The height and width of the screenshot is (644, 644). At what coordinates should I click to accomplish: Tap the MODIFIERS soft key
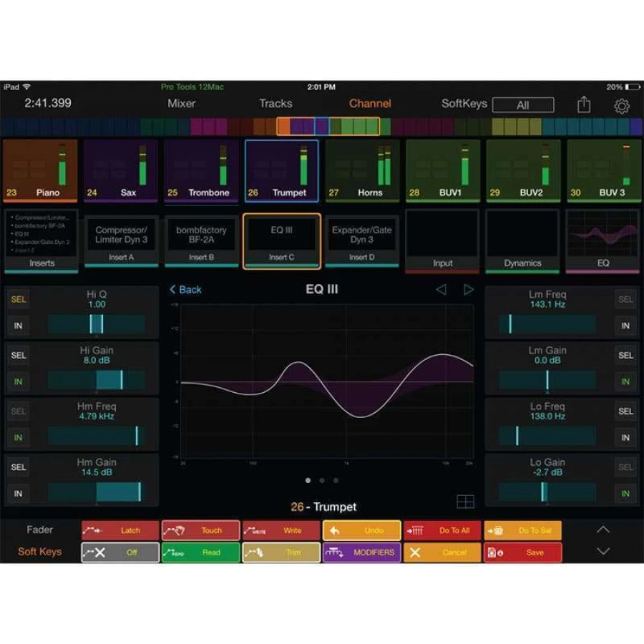[361, 552]
